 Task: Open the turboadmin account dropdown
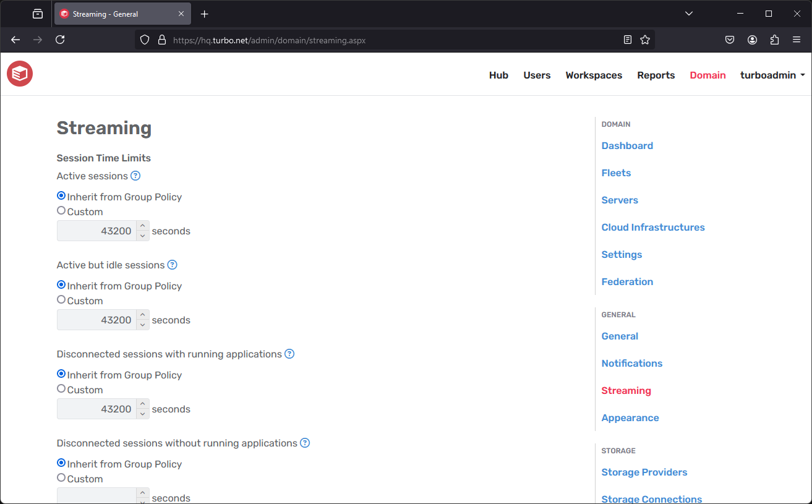point(771,75)
